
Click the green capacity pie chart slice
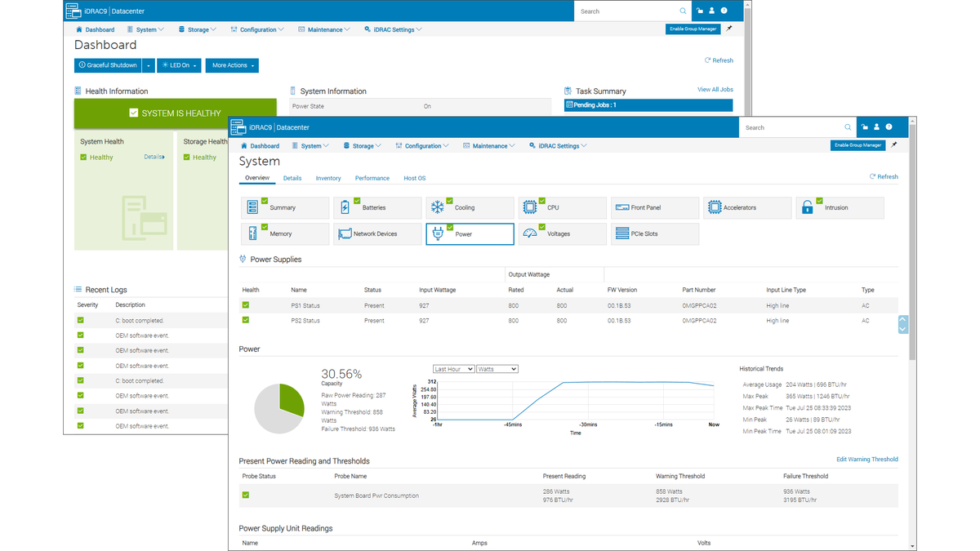[x=292, y=398]
